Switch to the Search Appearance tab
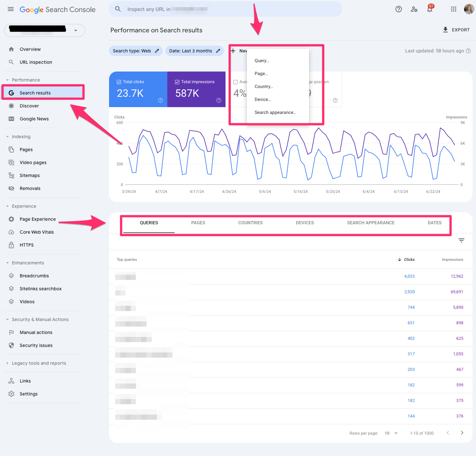This screenshot has height=456, width=476. click(371, 223)
